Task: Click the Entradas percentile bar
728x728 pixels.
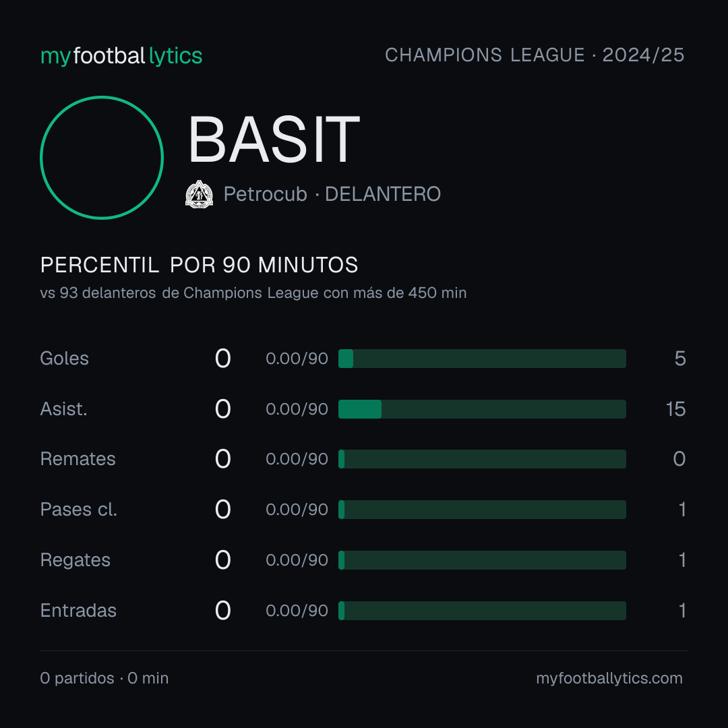Action: [482, 611]
